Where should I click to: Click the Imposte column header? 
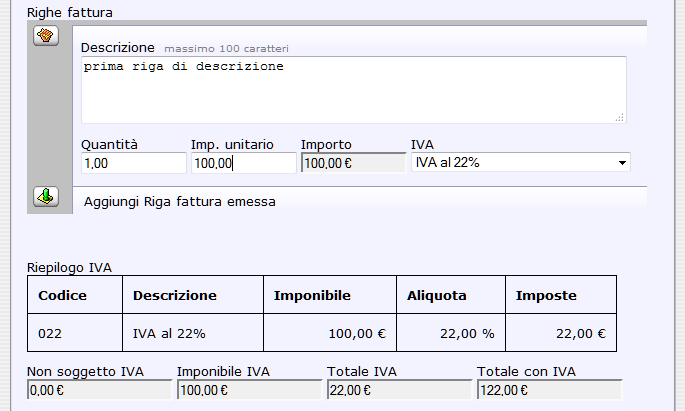point(546,296)
